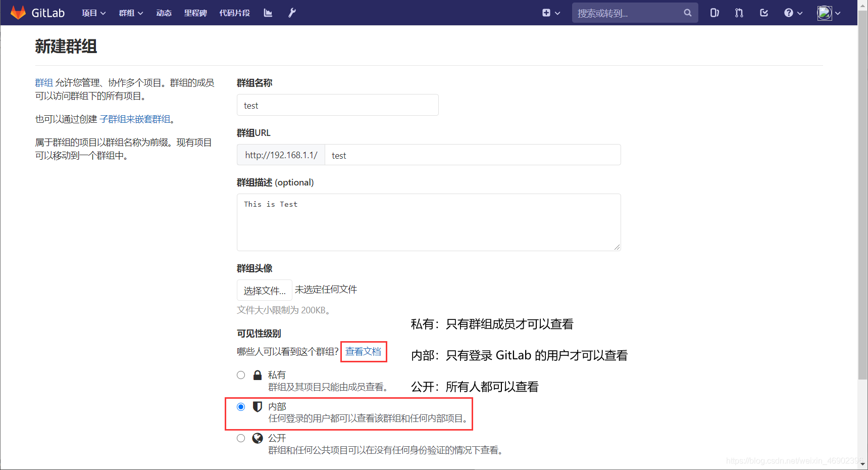Screen dimensions: 868x470
Task: Open the 查看文档 link
Action: 363,351
